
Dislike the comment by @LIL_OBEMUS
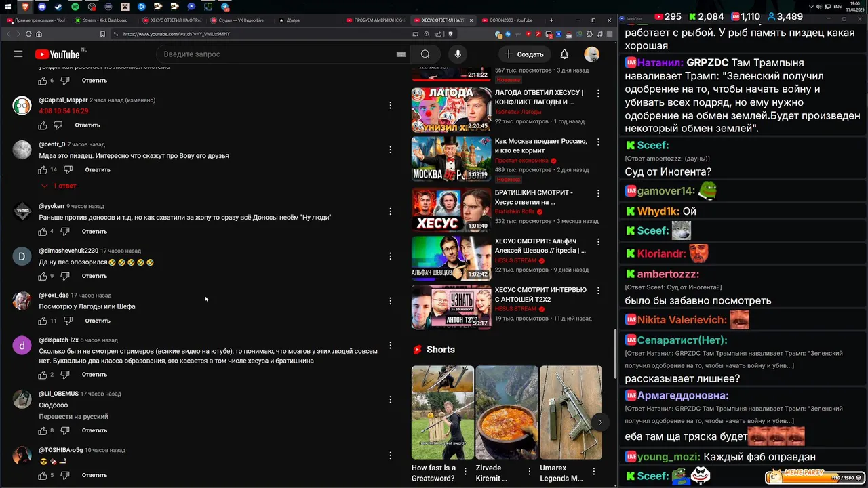click(65, 430)
